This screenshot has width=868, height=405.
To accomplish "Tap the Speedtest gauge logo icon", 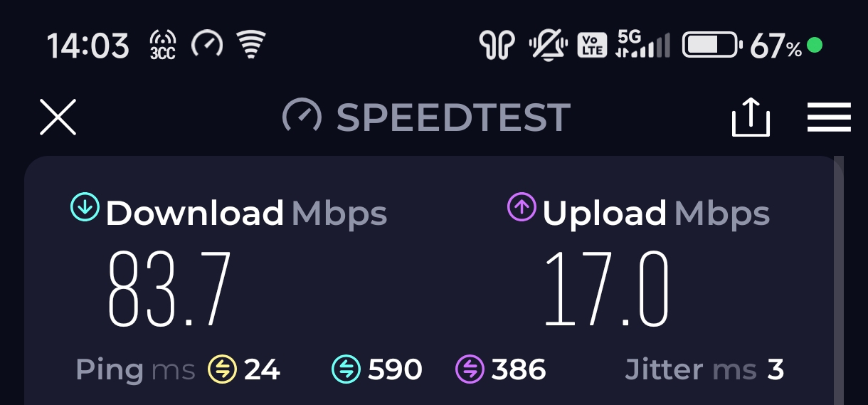I will 302,116.
